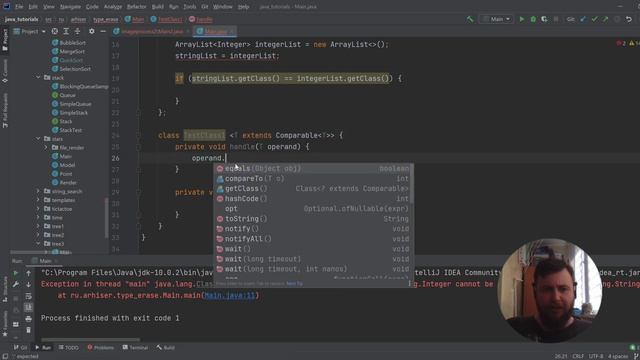Switch to the active Main.java editor tab
Screen dimensions: 640x360
(216, 31)
